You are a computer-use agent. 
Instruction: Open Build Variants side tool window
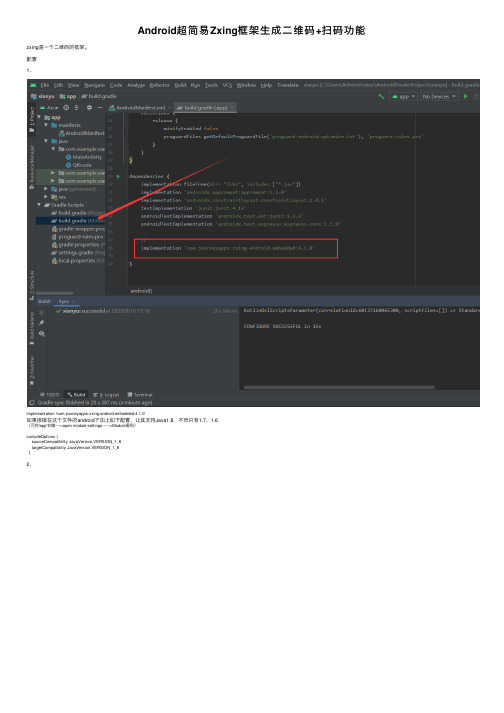(x=32, y=328)
